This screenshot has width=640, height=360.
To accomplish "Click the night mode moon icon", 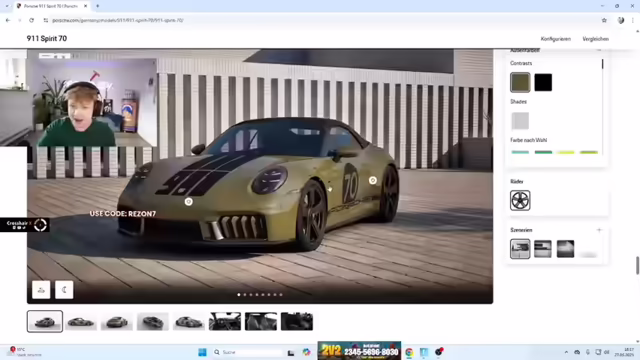I will (64, 290).
